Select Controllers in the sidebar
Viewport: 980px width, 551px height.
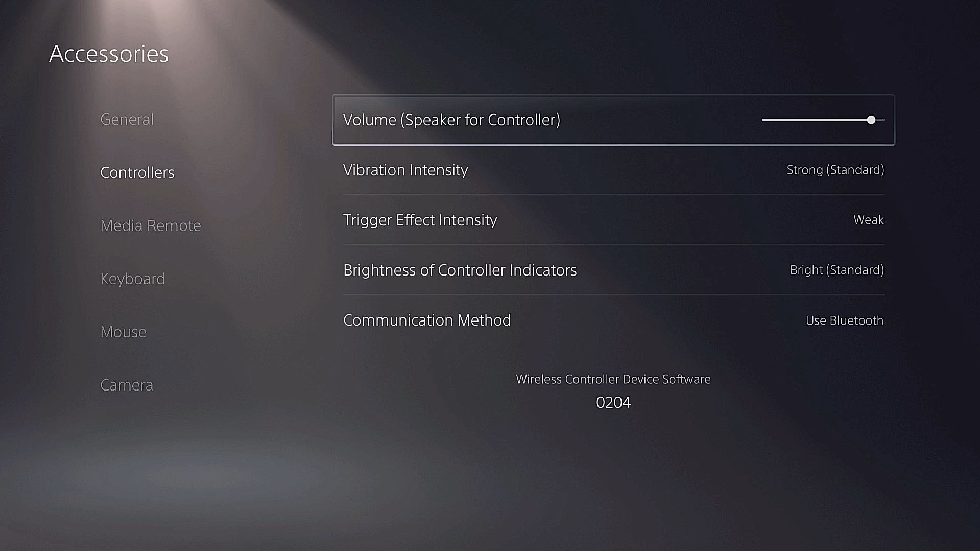[x=137, y=172]
